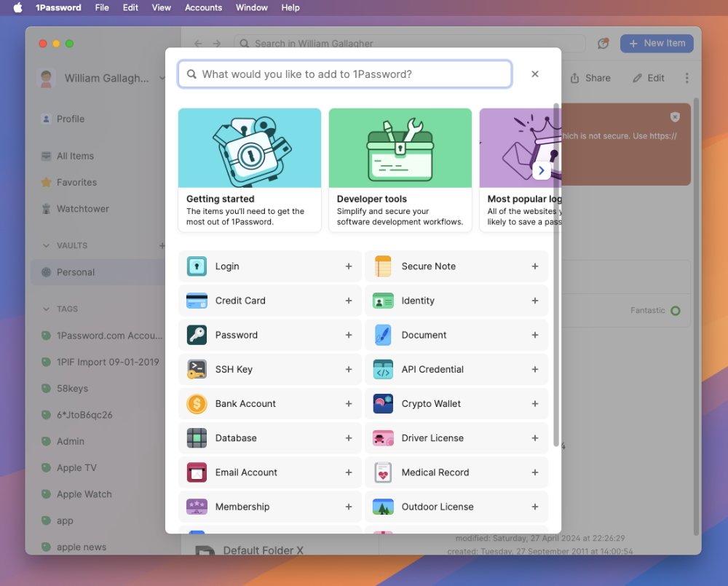Select the Personal vault
The image size is (728, 586).
point(98,272)
